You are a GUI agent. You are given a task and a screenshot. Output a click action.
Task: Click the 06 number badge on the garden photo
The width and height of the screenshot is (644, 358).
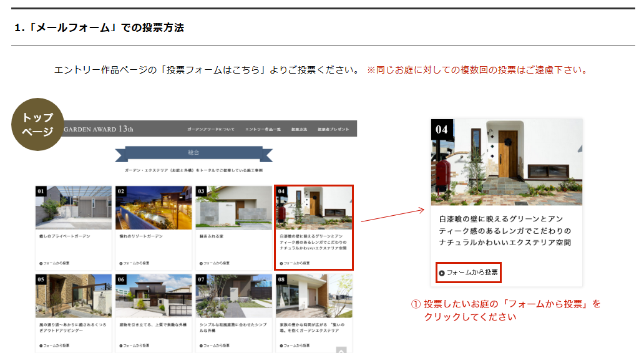(121, 280)
